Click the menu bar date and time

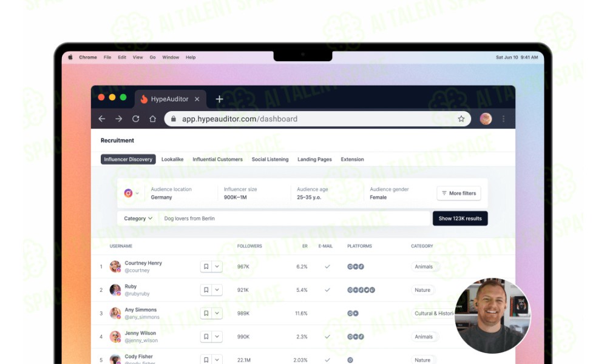click(x=517, y=57)
